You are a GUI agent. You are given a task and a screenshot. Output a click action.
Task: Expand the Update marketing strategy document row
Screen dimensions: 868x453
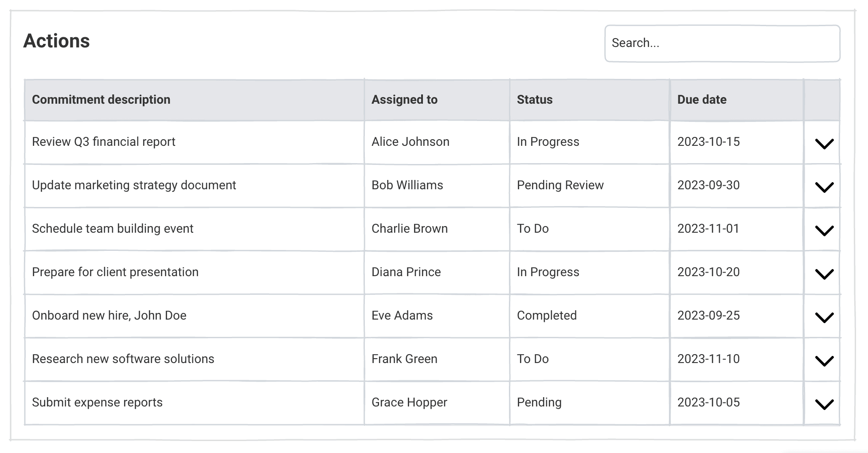tap(824, 187)
